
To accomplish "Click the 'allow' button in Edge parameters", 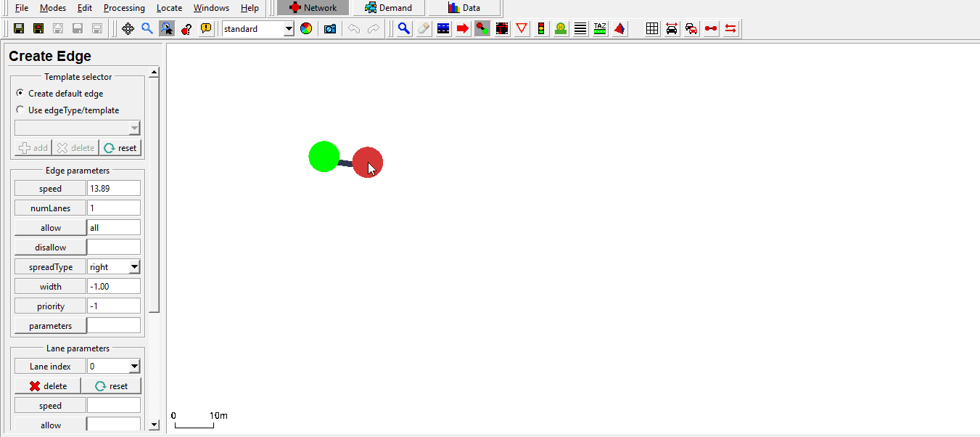I will 50,228.
